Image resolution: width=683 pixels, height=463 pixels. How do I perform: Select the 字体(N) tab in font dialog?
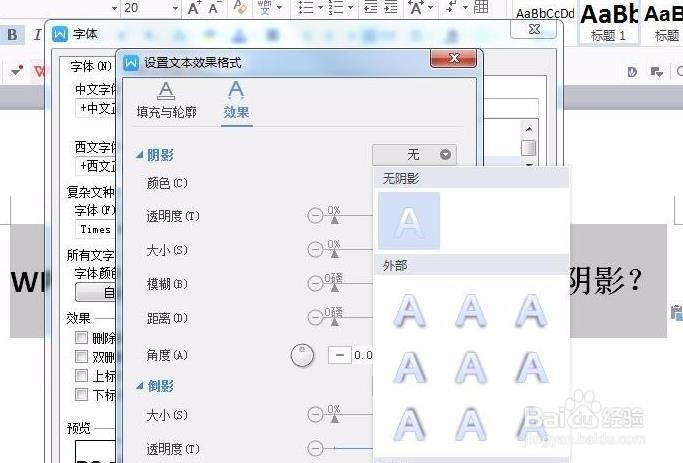coord(91,67)
